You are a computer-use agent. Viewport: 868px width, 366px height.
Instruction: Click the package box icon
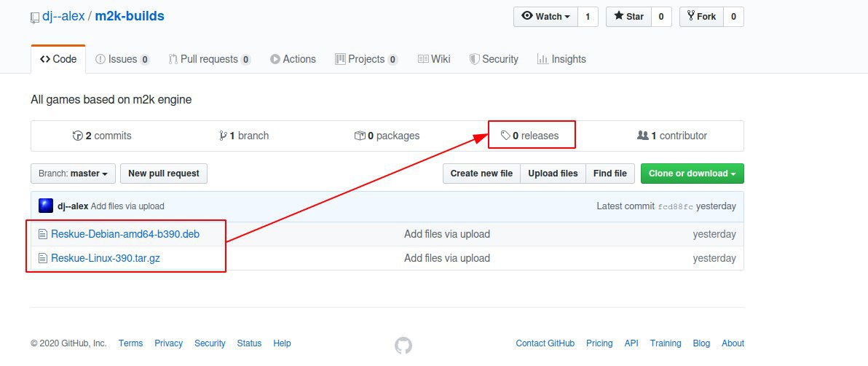pyautogui.click(x=360, y=136)
